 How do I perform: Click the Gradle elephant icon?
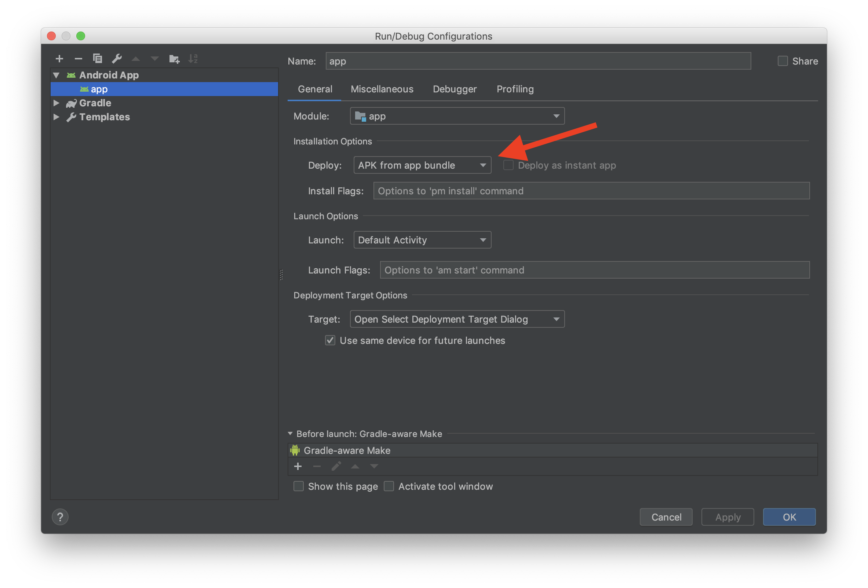point(71,103)
